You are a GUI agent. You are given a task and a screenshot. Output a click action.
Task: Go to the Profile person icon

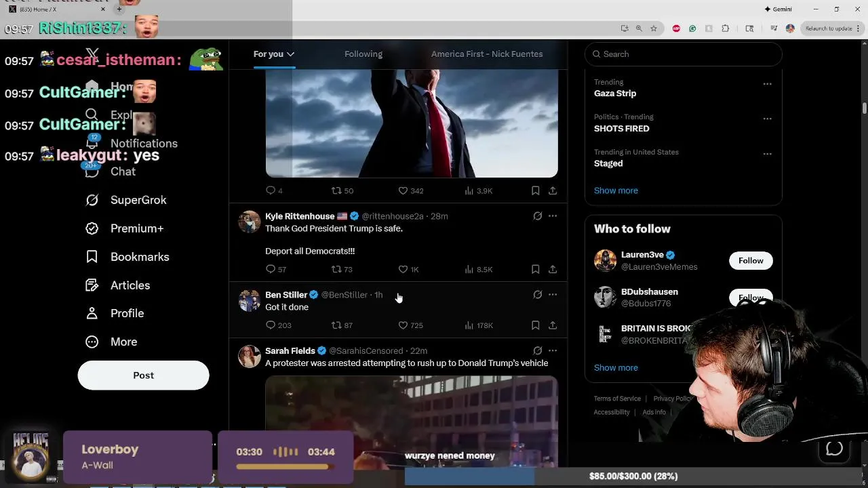(x=92, y=313)
